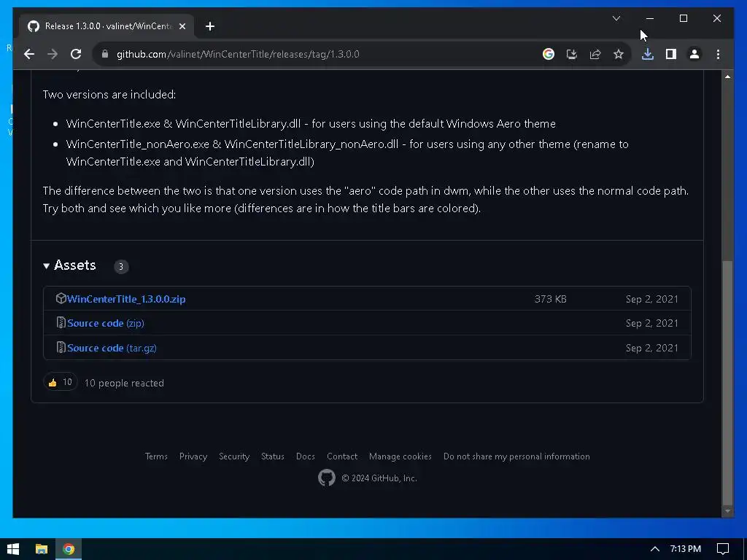747x560 pixels.
Task: Toggle Chrome side panel
Action: tap(671, 54)
